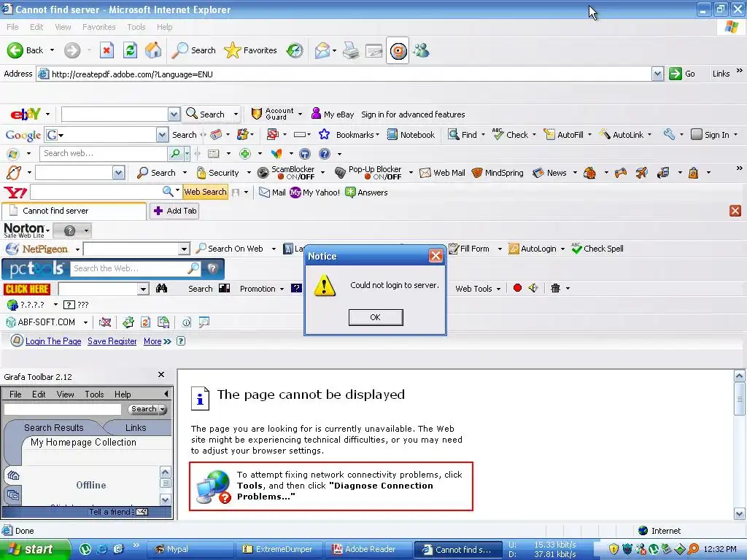Expand Search On Web dropdown arrow
The image size is (747, 560).
[274, 249]
